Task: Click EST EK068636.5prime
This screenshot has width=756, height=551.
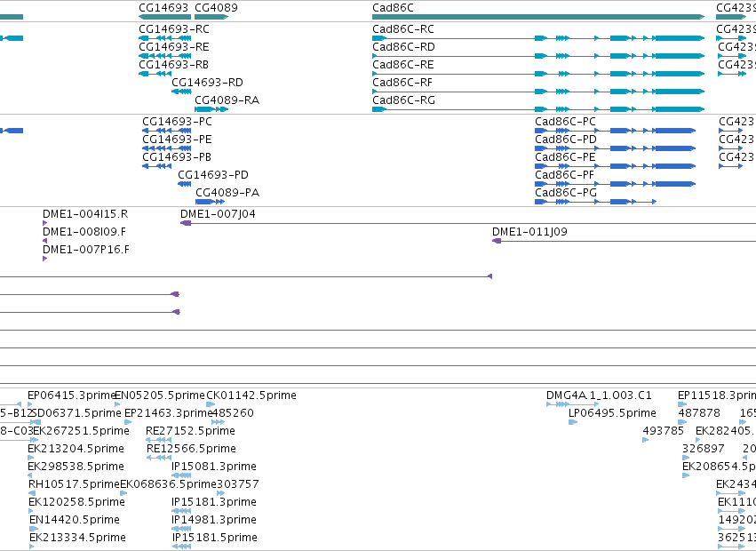Action: tap(168, 484)
